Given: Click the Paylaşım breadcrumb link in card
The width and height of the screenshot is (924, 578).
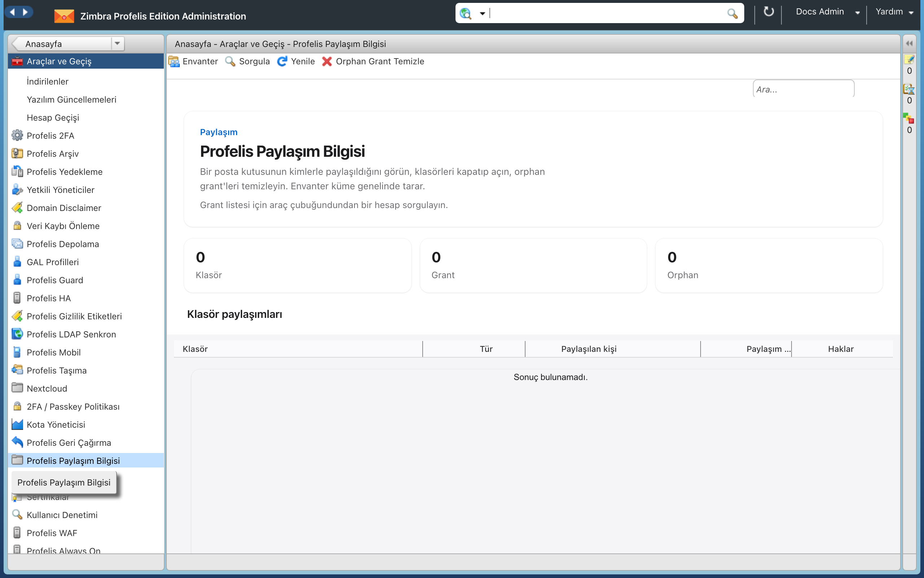Looking at the screenshot, I should tap(218, 132).
